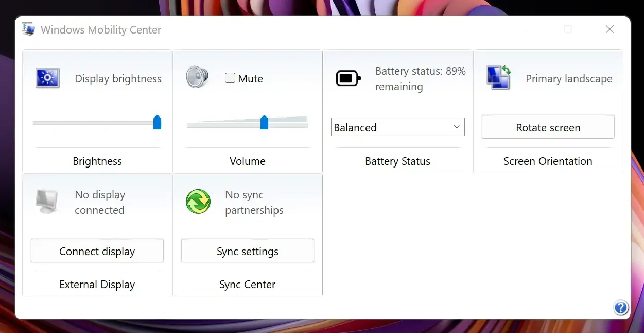Click the screen orientation monitors icon
644x333 pixels.
pos(499,78)
